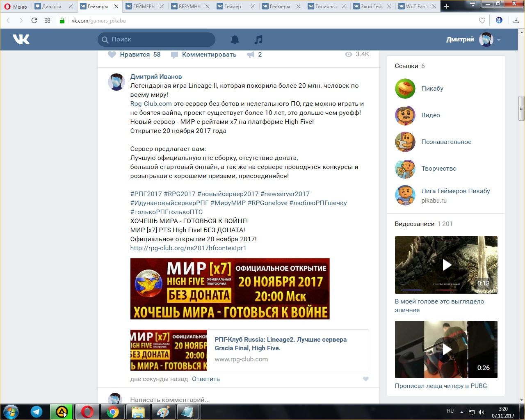Open the browser downloads icon

point(516,21)
